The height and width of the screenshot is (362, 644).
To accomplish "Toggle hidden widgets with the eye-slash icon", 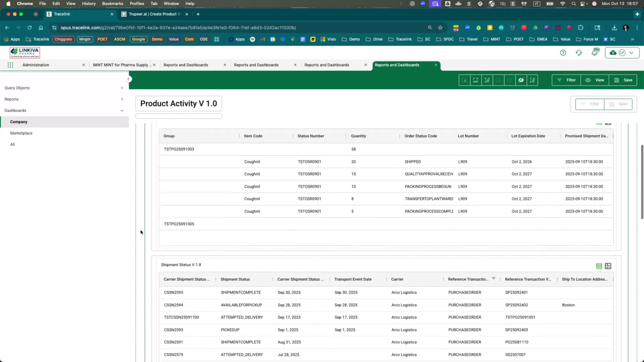I will pyautogui.click(x=521, y=80).
